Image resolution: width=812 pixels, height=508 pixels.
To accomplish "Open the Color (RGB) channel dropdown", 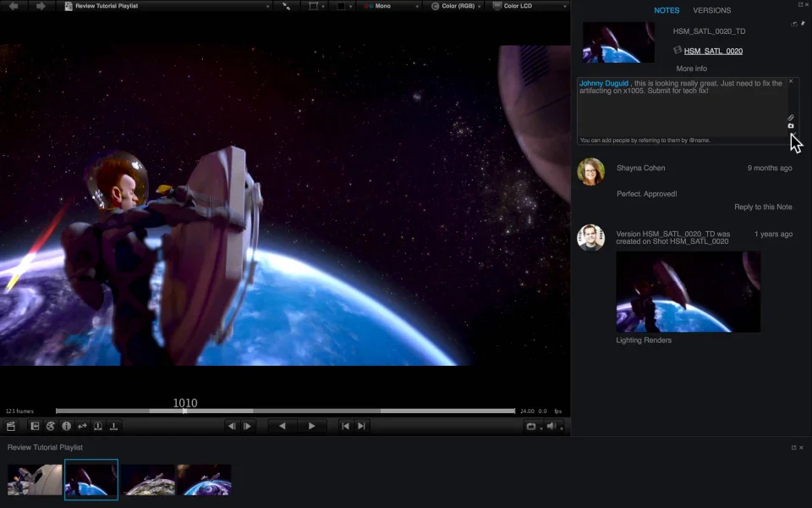I will click(456, 6).
